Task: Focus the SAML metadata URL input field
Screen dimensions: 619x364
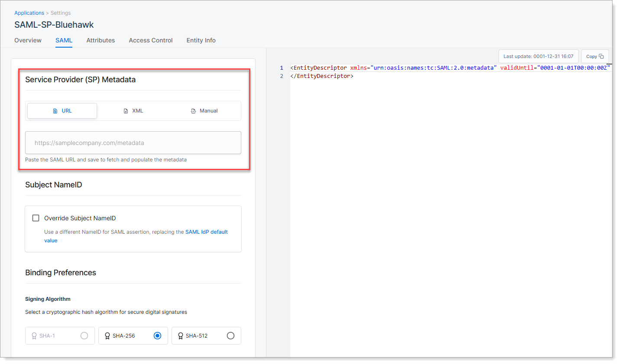Action: coord(133,142)
